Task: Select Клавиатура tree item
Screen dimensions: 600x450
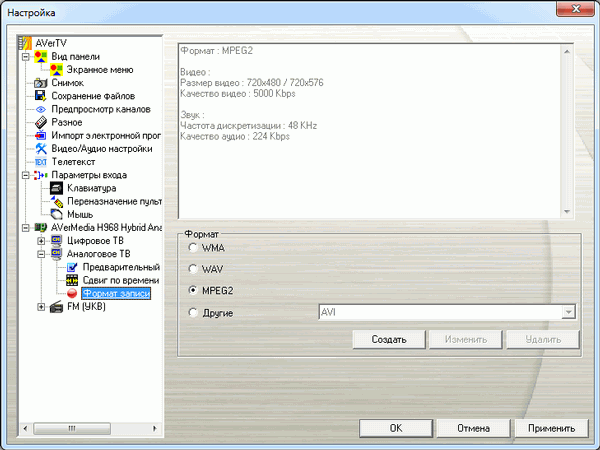Action: pyautogui.click(x=91, y=188)
